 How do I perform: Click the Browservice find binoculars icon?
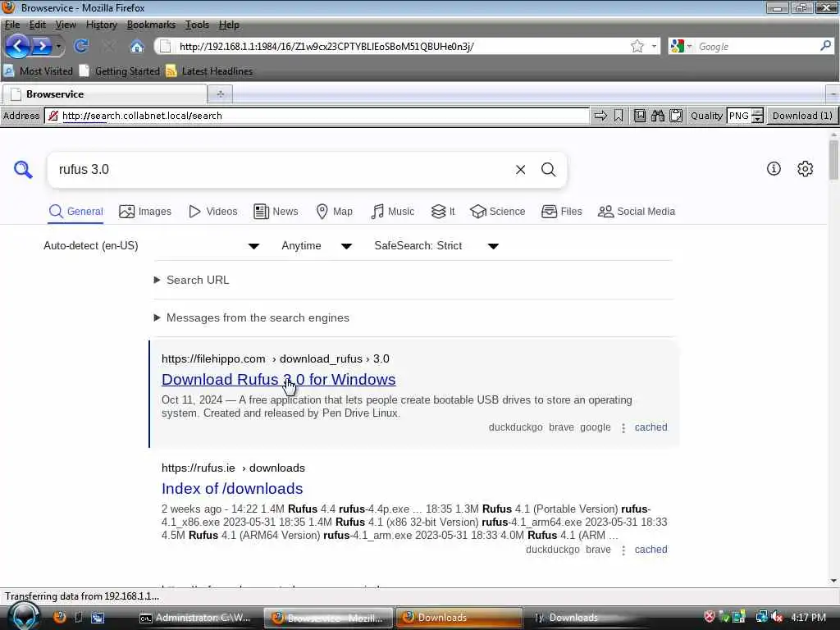tap(657, 116)
